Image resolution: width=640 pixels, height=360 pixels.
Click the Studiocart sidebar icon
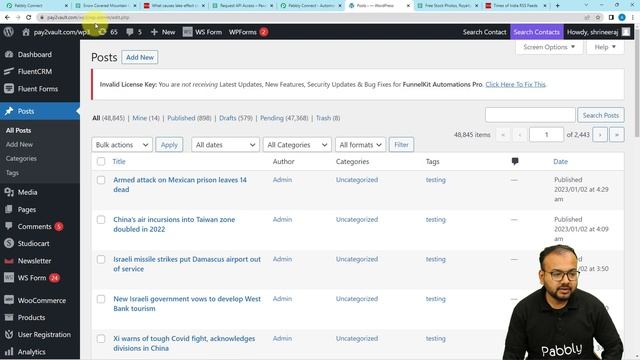coord(9,243)
